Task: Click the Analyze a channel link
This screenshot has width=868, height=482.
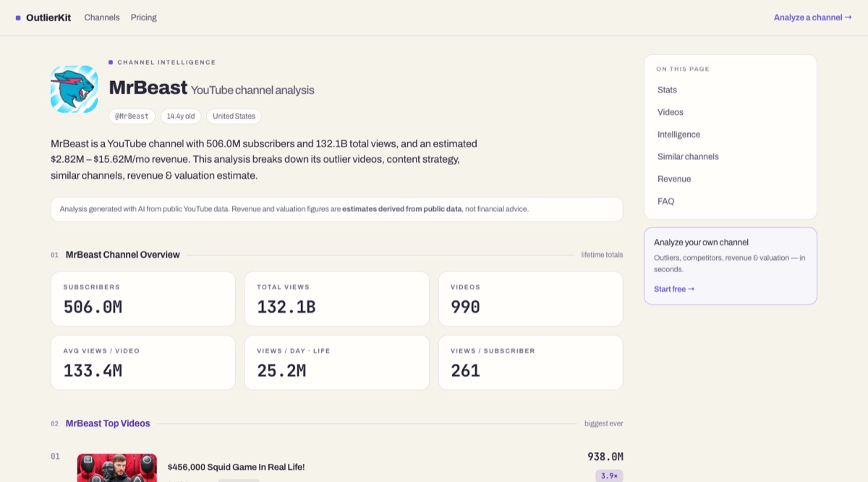Action: pos(812,17)
